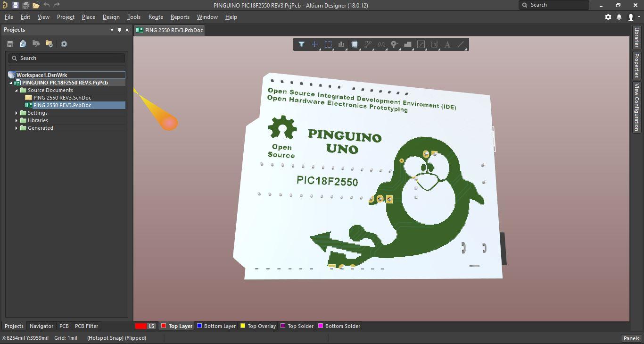Image resolution: width=644 pixels, height=344 pixels.
Task: Expand the Libraries folder
Action: tap(17, 120)
